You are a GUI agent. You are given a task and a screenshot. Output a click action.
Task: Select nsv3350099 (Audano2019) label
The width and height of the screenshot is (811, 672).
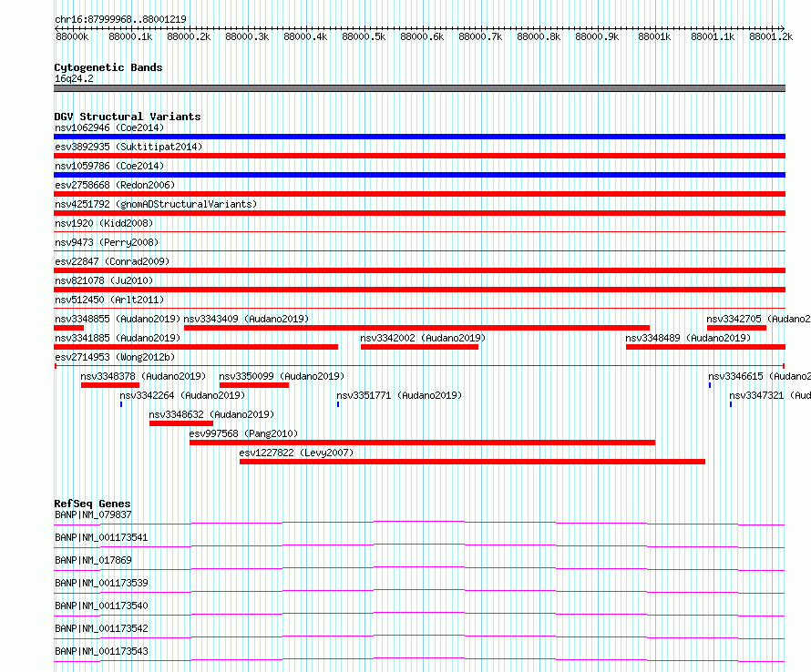(282, 376)
